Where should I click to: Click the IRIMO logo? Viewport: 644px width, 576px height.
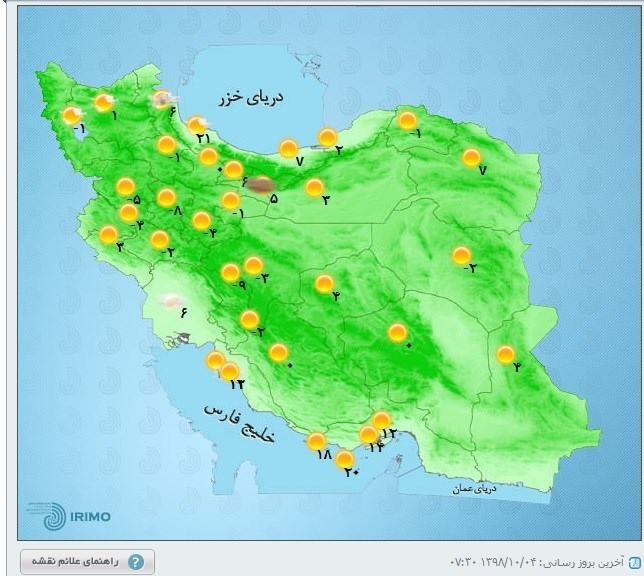[70, 515]
